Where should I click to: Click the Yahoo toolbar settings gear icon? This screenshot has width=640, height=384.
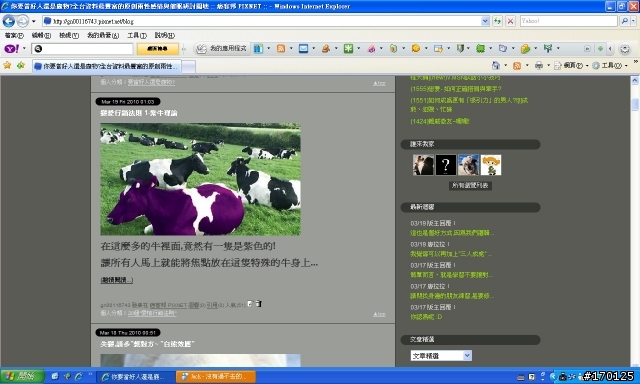(x=625, y=49)
